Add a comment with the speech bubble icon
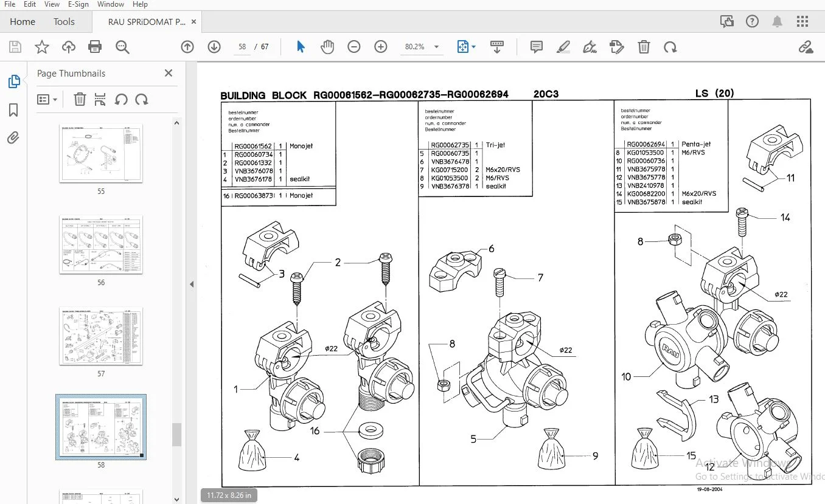Viewport: 825px width, 504px height. click(x=536, y=47)
